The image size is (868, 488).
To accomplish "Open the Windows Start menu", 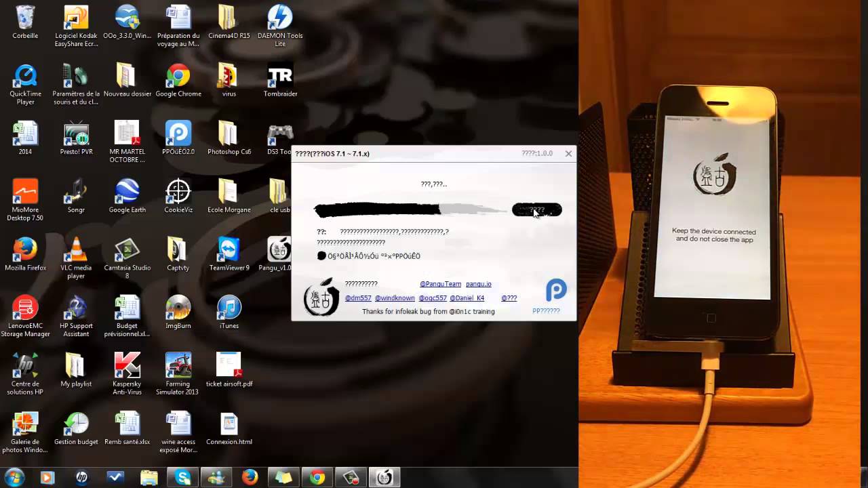I will (x=14, y=477).
